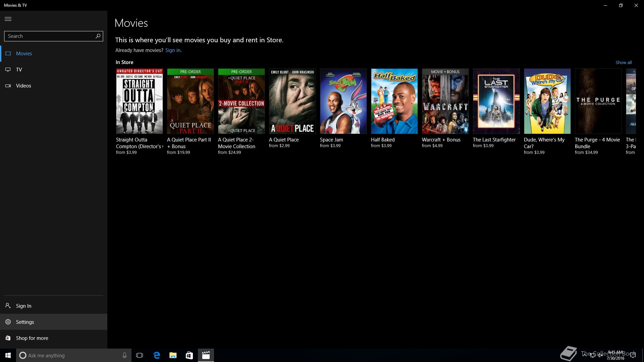Click 'from $24.99' price text
The width and height of the screenshot is (644, 362).
click(229, 153)
